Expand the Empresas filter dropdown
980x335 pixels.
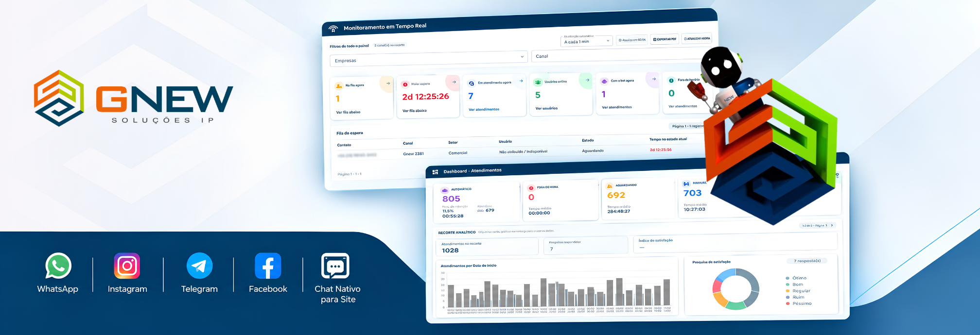[x=429, y=59]
